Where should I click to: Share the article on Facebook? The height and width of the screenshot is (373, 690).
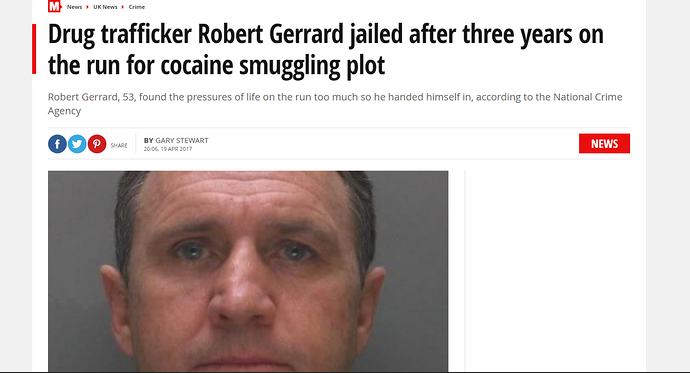coord(57,144)
